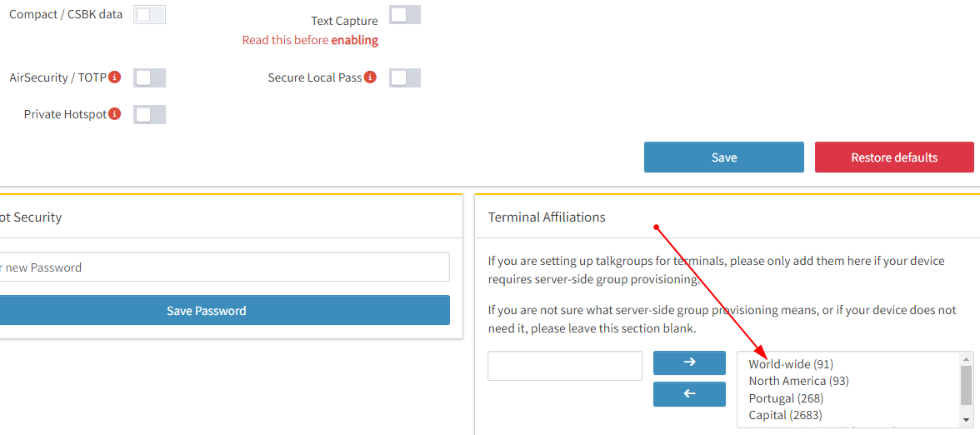Open the Read this before enabling link
Image resolution: width=980 pixels, height=435 pixels.
(310, 40)
